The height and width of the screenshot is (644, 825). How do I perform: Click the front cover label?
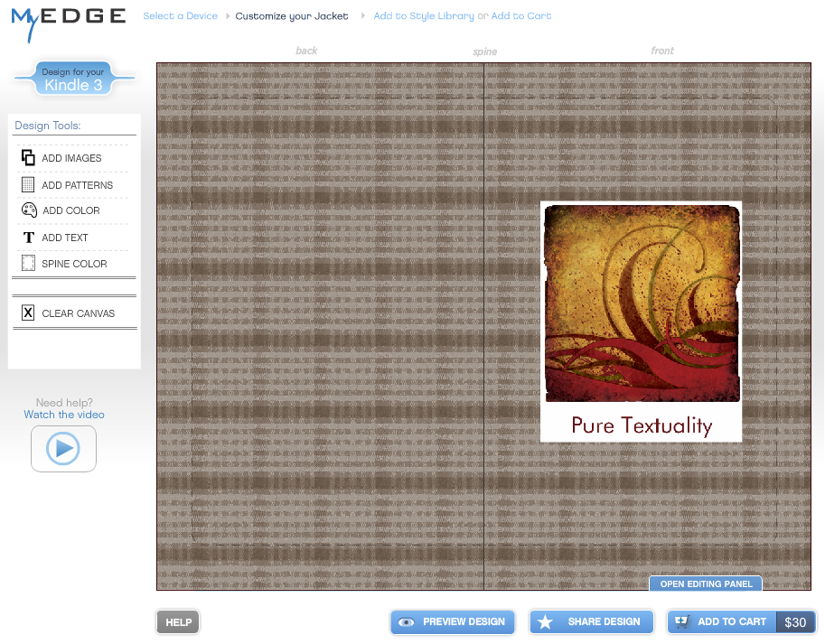click(661, 51)
